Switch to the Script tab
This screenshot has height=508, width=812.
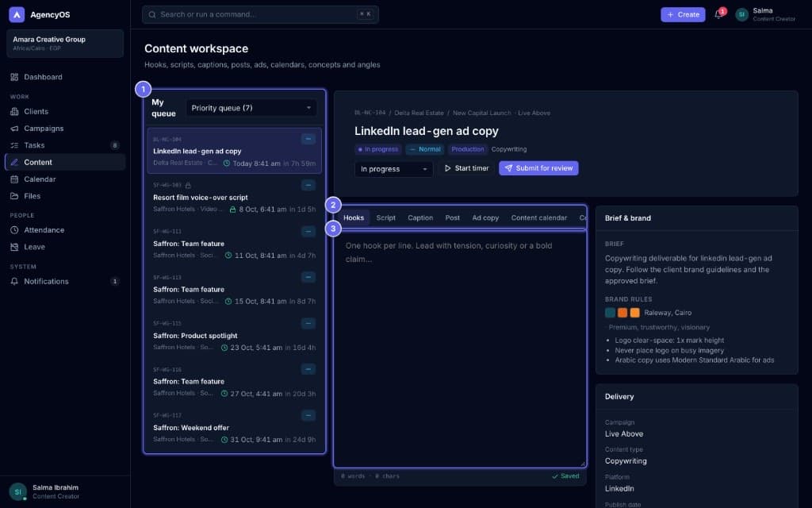pyautogui.click(x=386, y=217)
